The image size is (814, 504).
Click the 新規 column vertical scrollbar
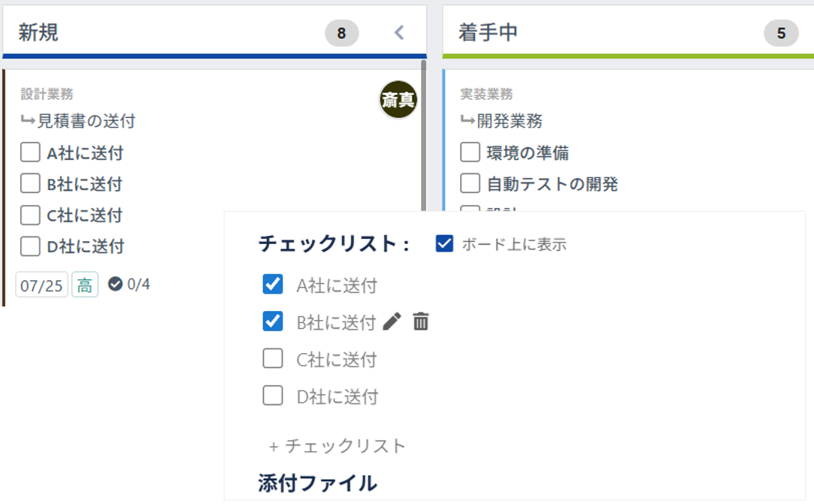[x=424, y=135]
